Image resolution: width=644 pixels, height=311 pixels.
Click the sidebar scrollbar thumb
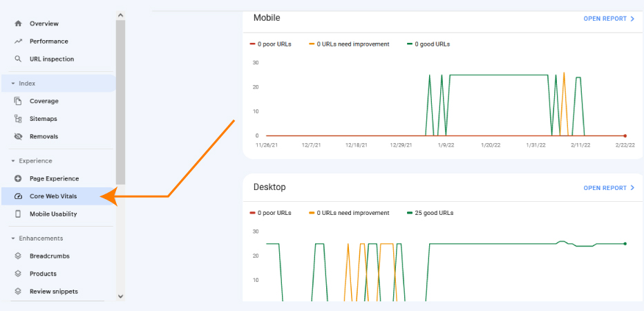coord(120,102)
